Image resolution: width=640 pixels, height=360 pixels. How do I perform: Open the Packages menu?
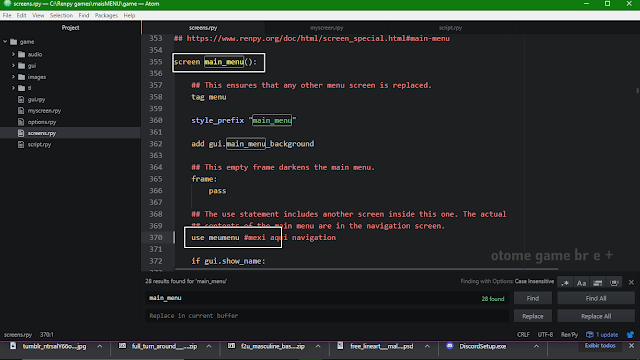tap(106, 16)
